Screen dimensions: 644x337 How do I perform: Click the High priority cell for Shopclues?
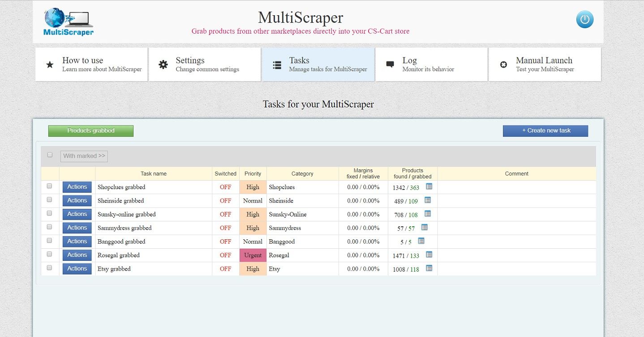[x=253, y=187]
